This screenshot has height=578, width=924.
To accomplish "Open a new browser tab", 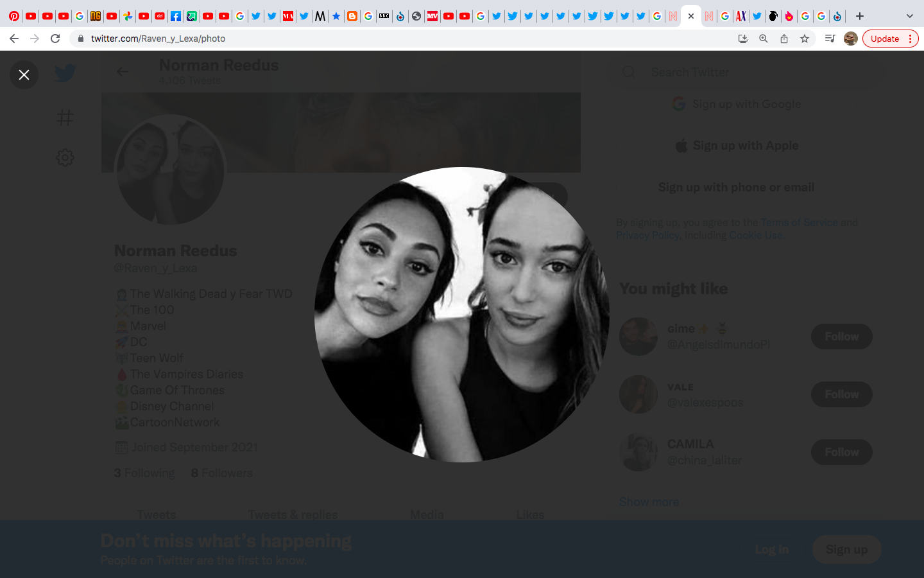I will (860, 16).
